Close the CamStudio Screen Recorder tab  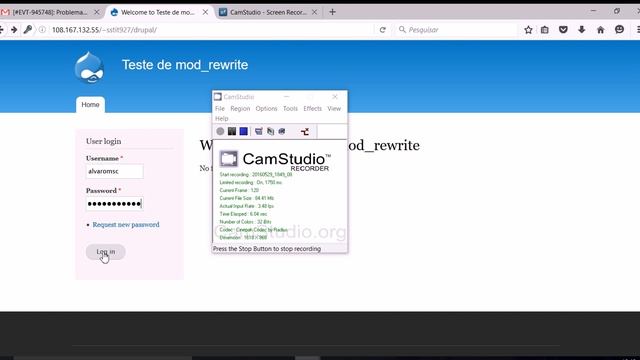click(x=314, y=12)
